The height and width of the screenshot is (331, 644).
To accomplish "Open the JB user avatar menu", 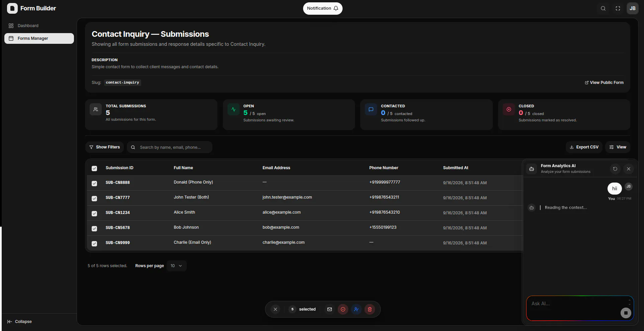I will click(x=633, y=8).
